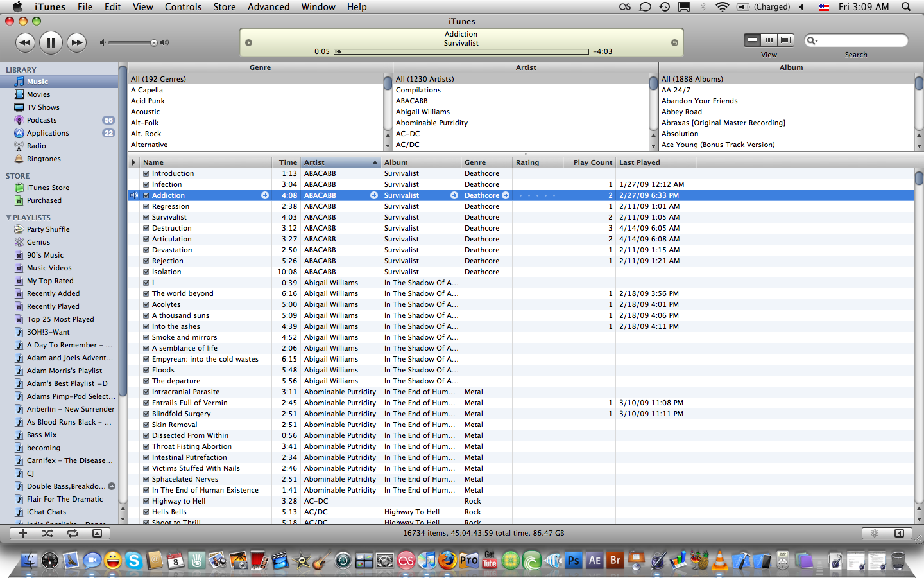The image size is (924, 578).
Task: Pause the playing song
Action: click(51, 43)
